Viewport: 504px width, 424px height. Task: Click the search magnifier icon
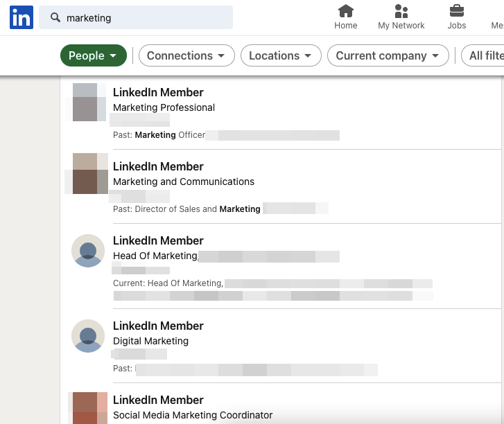55,17
